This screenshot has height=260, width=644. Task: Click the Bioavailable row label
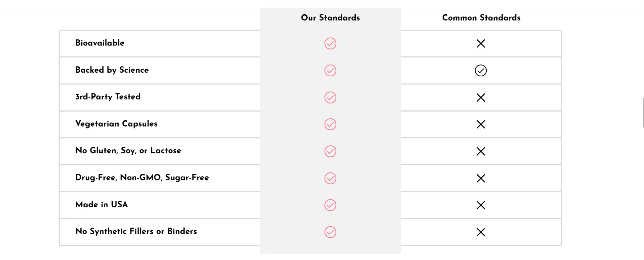[x=100, y=43]
